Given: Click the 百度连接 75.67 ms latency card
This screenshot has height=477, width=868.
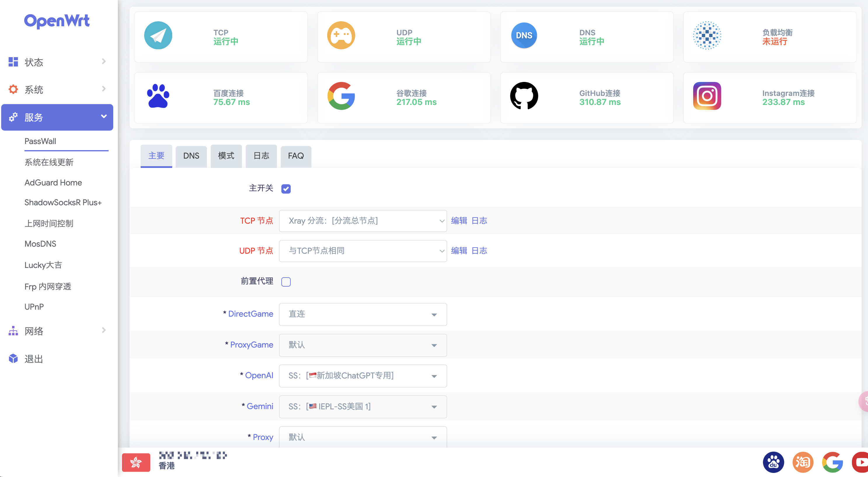Looking at the screenshot, I should (x=221, y=98).
